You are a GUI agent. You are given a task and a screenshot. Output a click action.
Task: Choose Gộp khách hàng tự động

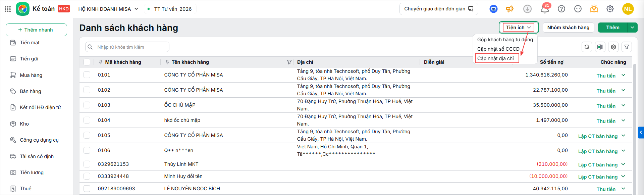[505, 40]
